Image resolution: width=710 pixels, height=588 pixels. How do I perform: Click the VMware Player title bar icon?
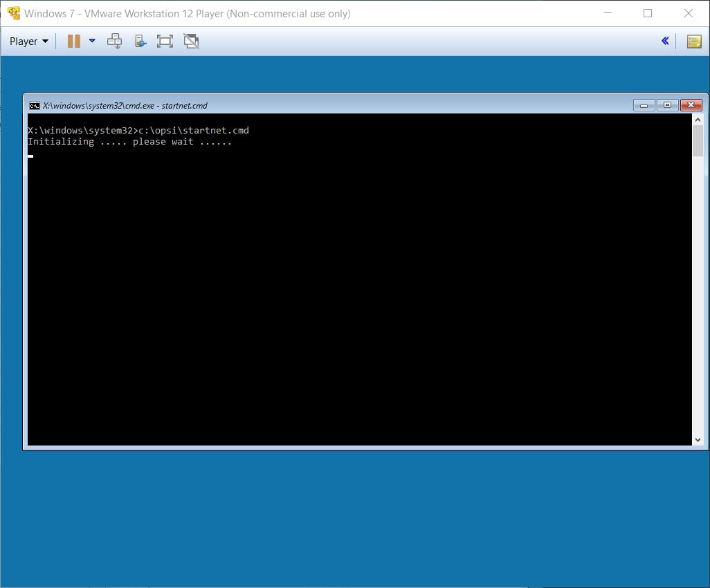[x=14, y=13]
